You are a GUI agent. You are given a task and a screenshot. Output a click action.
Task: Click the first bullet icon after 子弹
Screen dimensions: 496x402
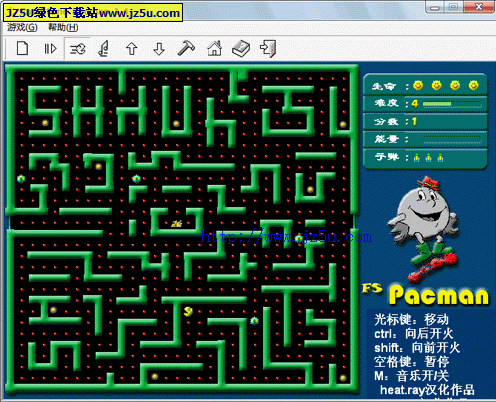pyautogui.click(x=417, y=157)
